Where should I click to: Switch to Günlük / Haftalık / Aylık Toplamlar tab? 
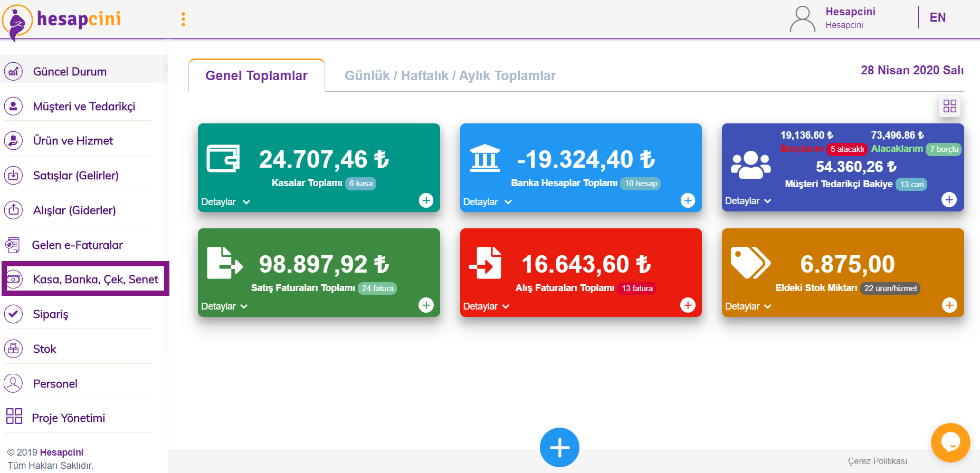(450, 76)
